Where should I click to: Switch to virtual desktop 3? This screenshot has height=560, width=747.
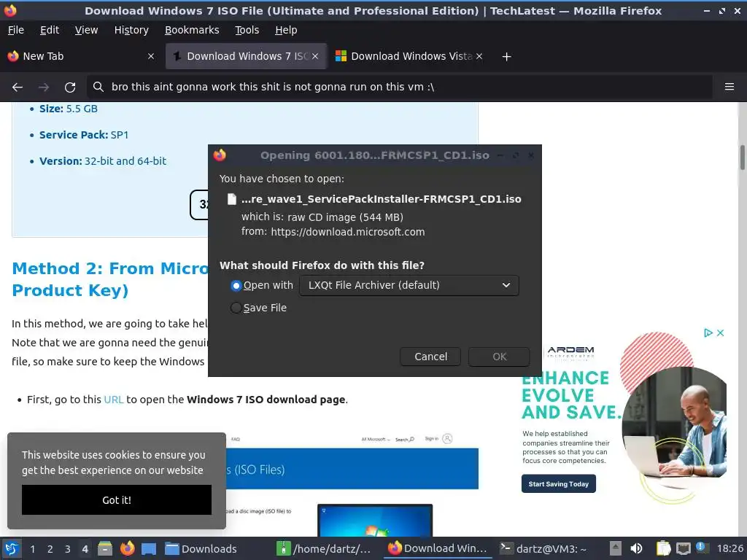coord(68,549)
